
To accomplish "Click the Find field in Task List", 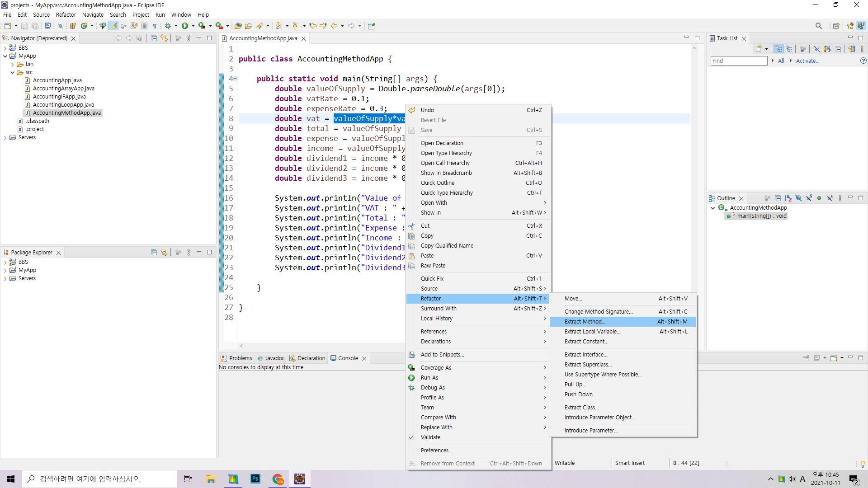I will [x=738, y=61].
